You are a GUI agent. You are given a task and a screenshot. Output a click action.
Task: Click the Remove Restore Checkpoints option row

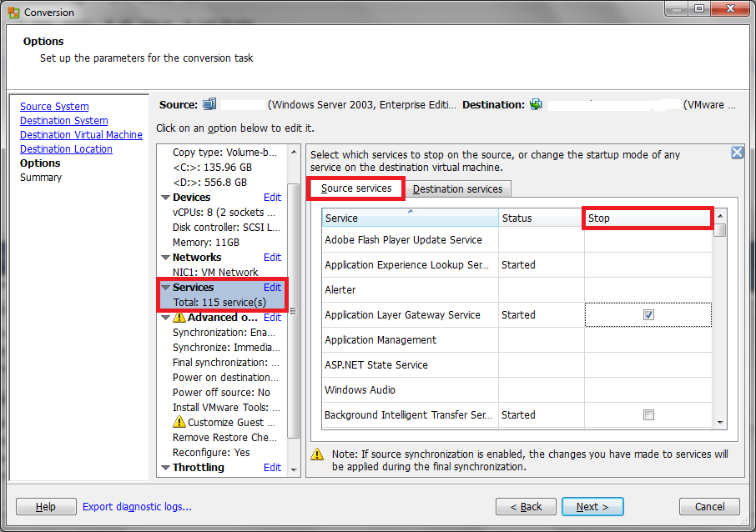point(224,438)
